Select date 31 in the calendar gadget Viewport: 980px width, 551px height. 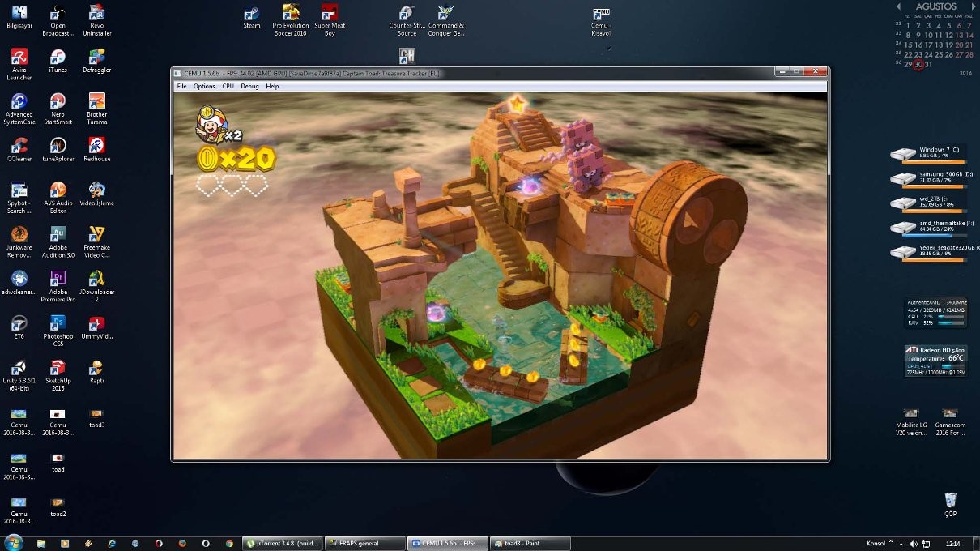pyautogui.click(x=928, y=64)
